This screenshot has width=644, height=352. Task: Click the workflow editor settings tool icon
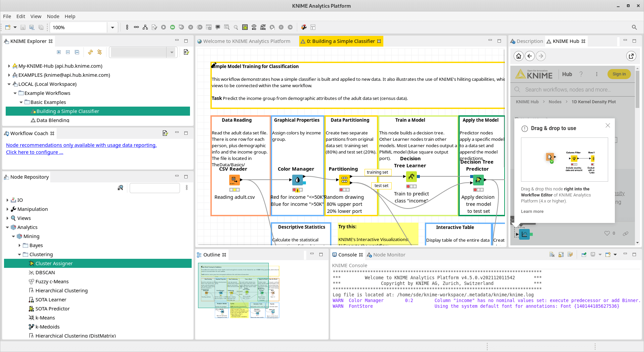[x=304, y=27]
